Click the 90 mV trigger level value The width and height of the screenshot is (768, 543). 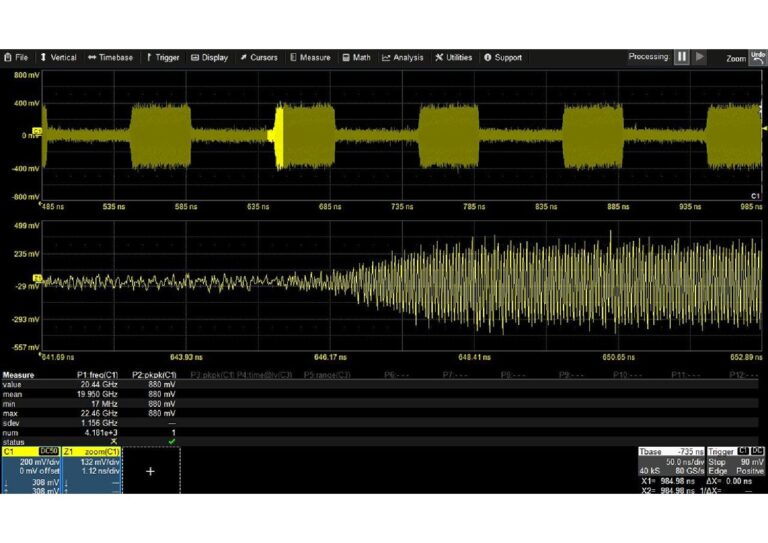click(752, 462)
